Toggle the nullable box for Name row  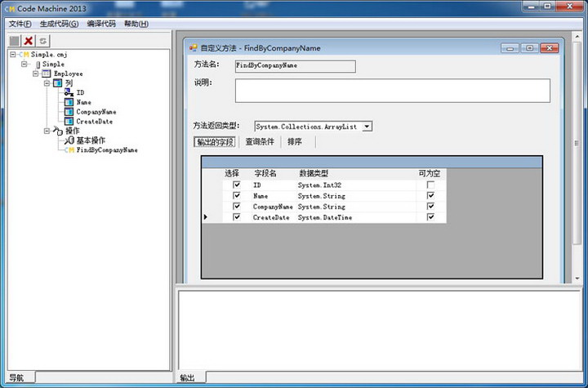(431, 195)
